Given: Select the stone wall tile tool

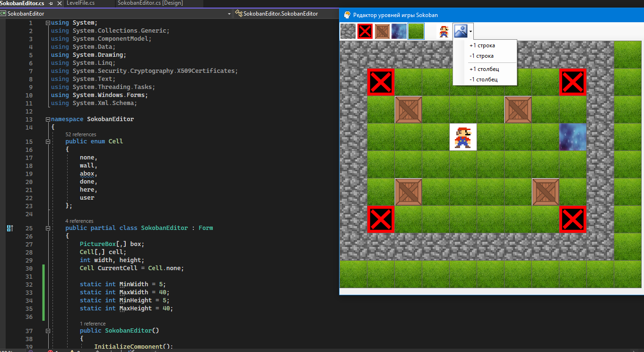Looking at the screenshot, I should [x=348, y=31].
